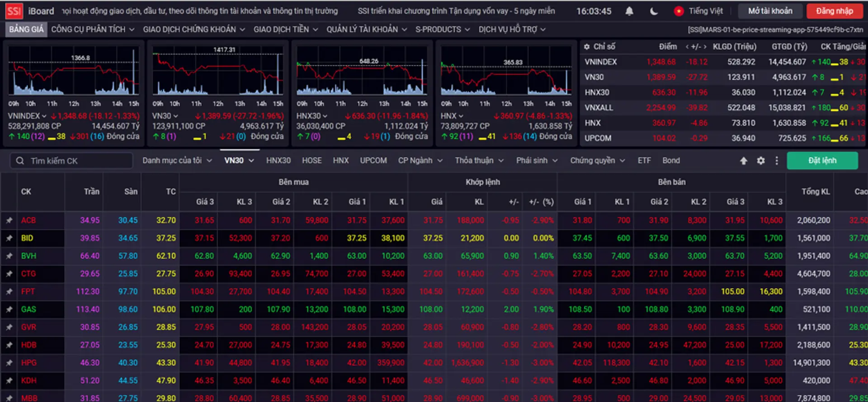Click the ACB stock symbol
868x402 pixels.
[x=28, y=220]
